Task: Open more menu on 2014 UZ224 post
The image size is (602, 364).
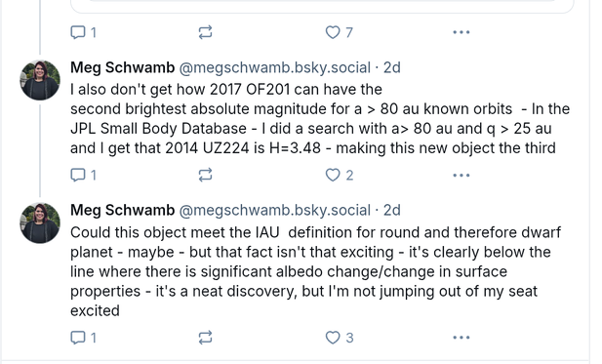Action: [x=462, y=175]
